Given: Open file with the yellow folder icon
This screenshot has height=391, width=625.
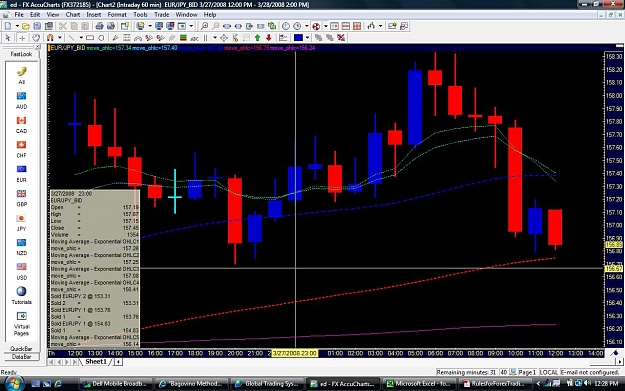Looking at the screenshot, I should pyautogui.click(x=26, y=26).
